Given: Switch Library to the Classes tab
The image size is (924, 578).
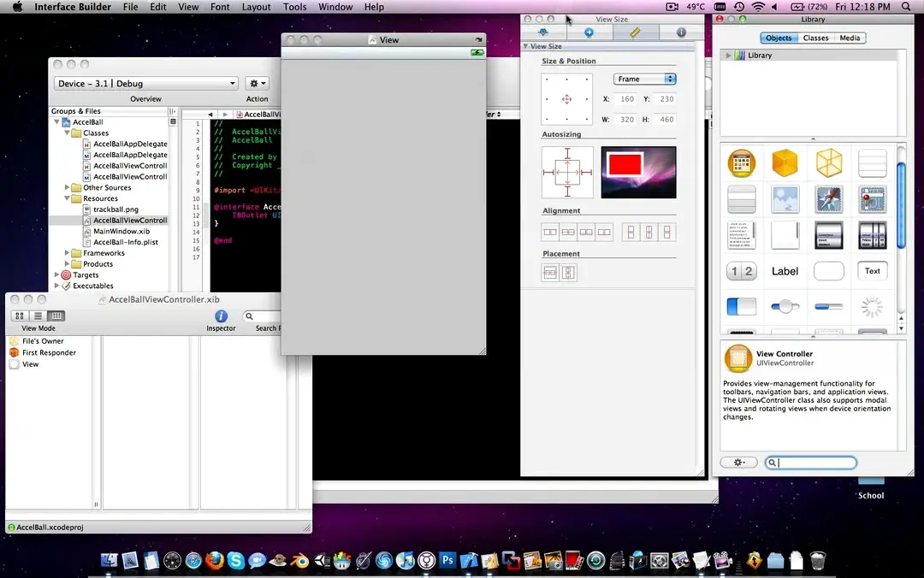Looking at the screenshot, I should tap(815, 38).
